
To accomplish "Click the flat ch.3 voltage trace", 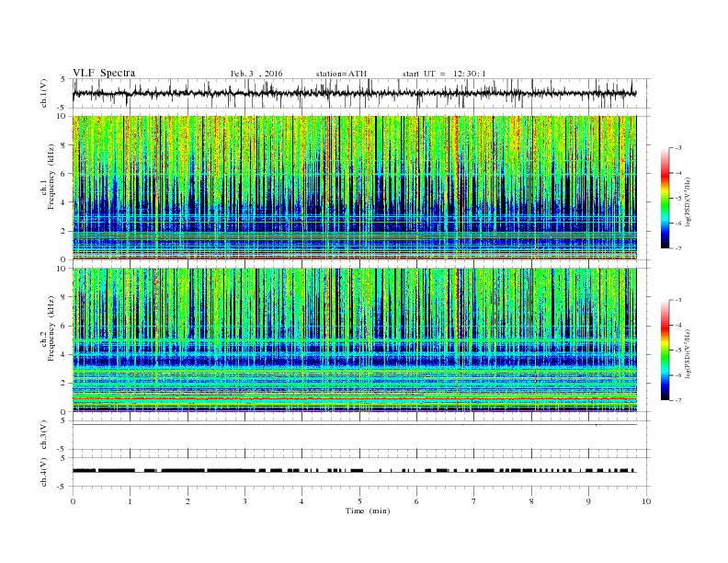I will [354, 425].
